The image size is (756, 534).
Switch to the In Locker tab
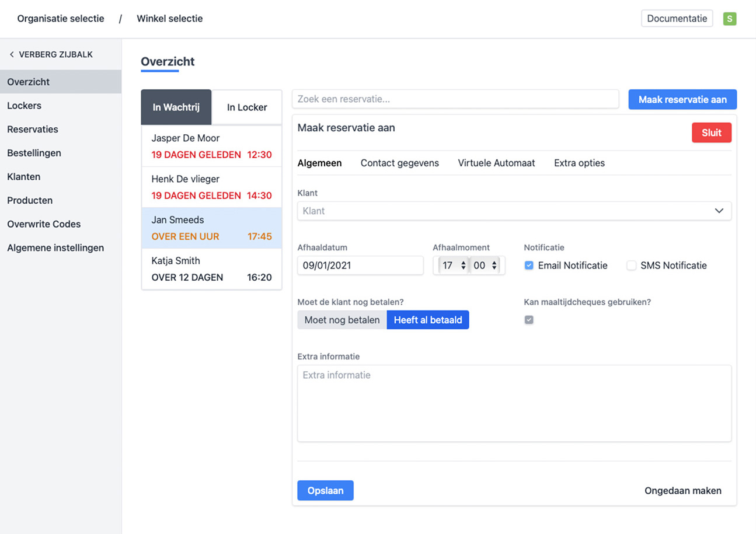[x=247, y=107]
